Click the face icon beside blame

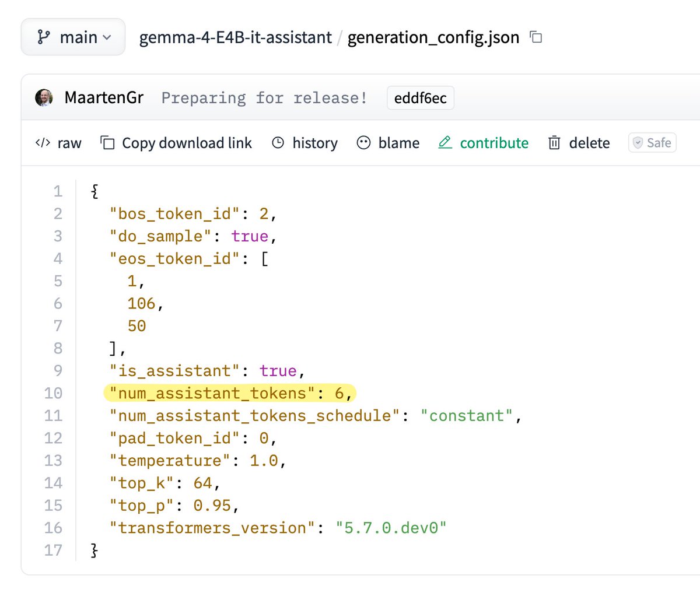click(363, 143)
